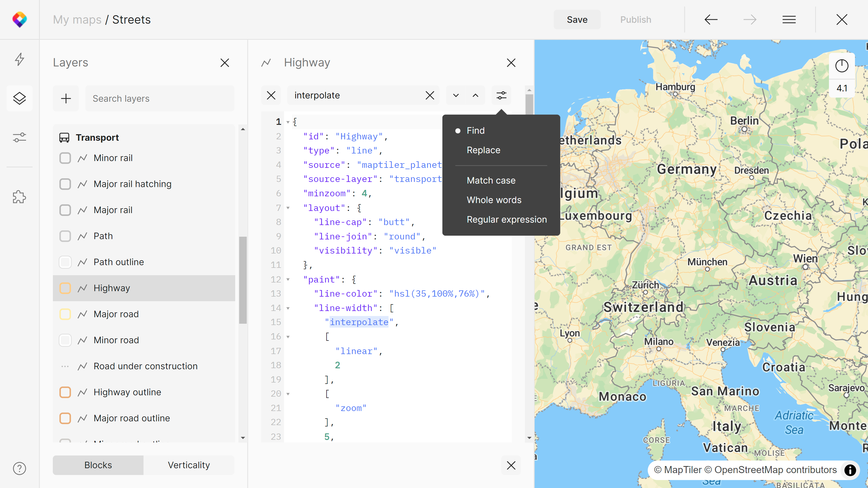868x488 pixels.
Task: Click the Search layers input field
Action: pos(160,98)
